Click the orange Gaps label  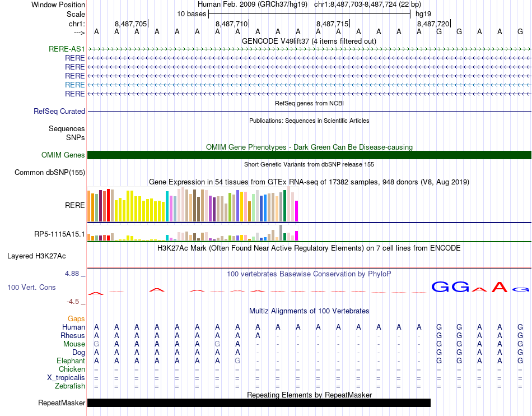point(76,318)
